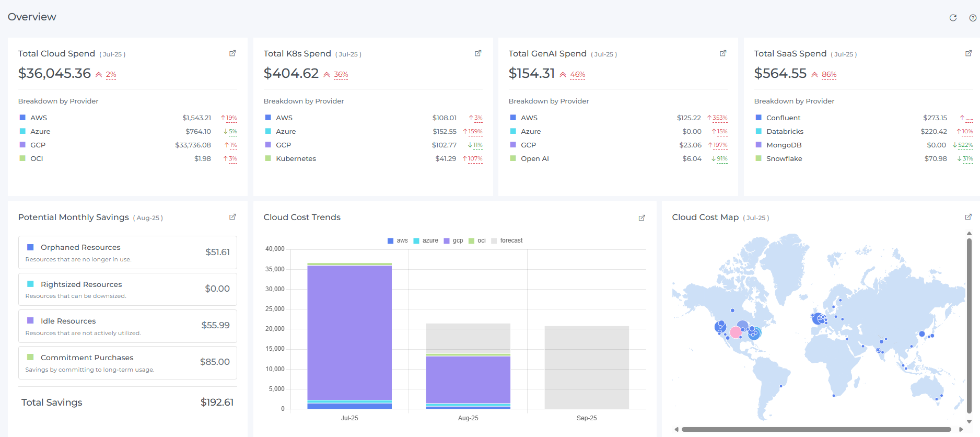Click the map's horizontal scrollbar
The width and height of the screenshot is (980, 437).
point(816,430)
